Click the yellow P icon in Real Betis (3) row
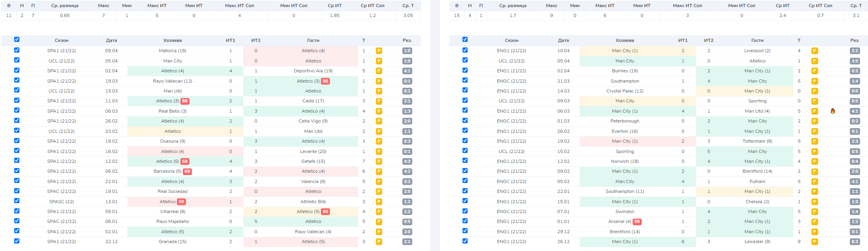 (x=379, y=111)
